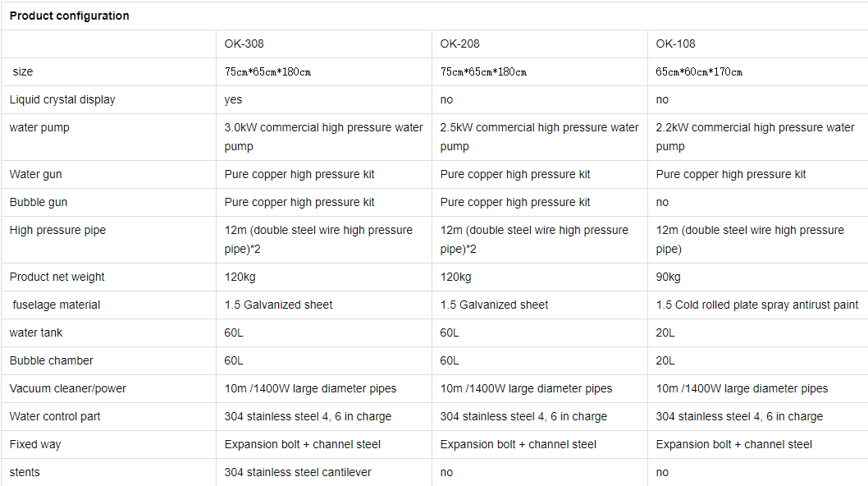868x486 pixels.
Task: Click the Fixed way row label
Action: click(35, 444)
